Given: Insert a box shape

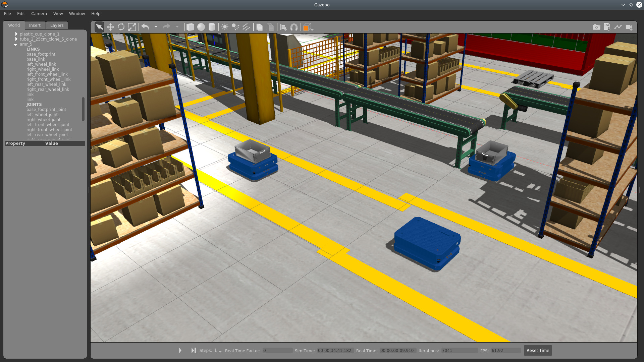Looking at the screenshot, I should point(190,27).
